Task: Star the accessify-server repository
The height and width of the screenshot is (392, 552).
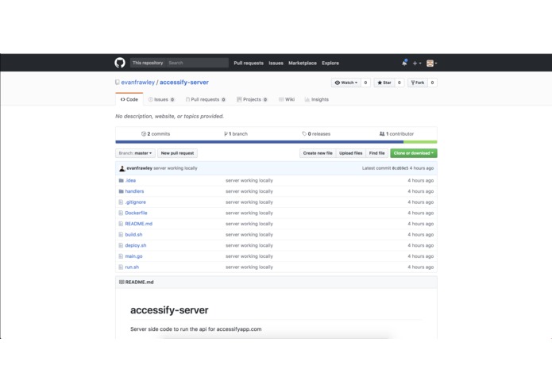Action: click(x=384, y=83)
